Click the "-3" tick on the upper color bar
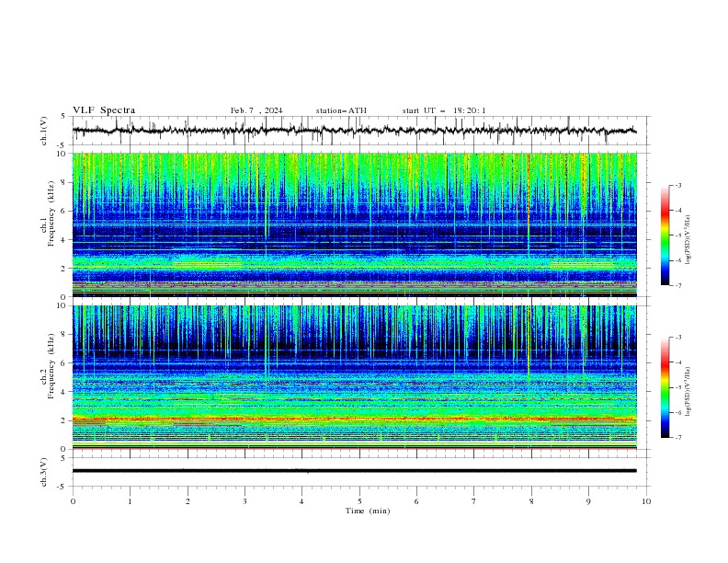728x563 pixels. (677, 185)
